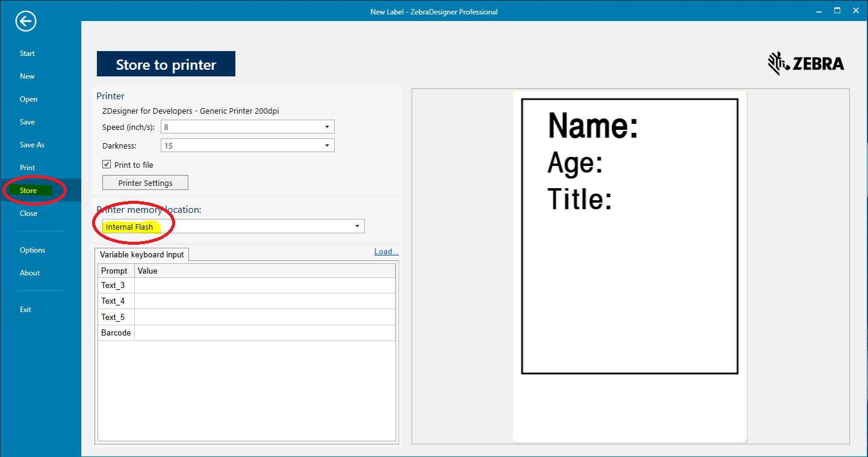This screenshot has width=868, height=457.
Task: Open the About page
Action: (29, 273)
